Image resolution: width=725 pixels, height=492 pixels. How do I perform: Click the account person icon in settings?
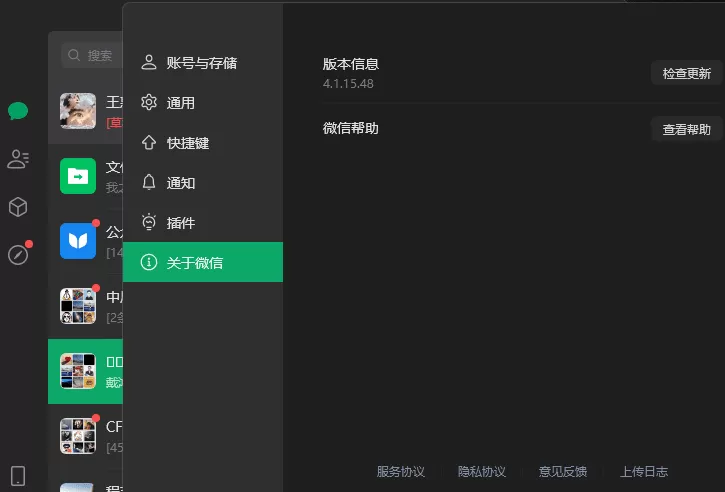coord(148,62)
